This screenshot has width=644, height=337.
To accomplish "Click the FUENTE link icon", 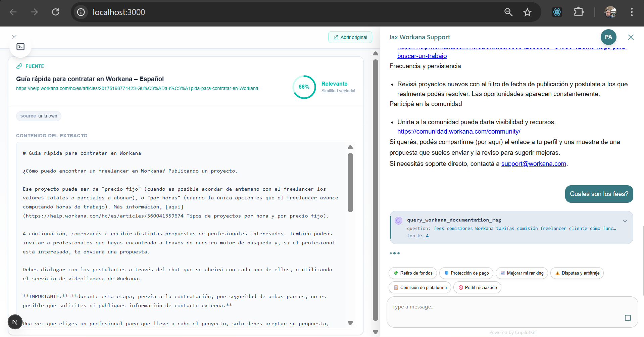I will [x=19, y=66].
